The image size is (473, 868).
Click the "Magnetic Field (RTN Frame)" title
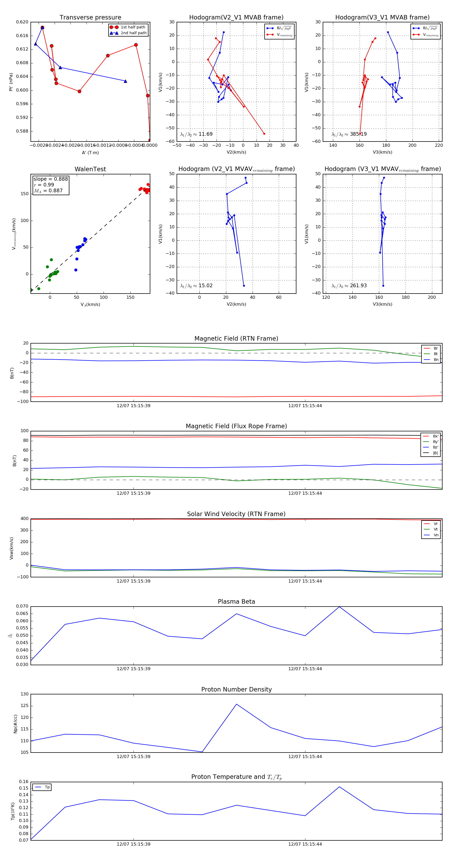(x=236, y=339)
